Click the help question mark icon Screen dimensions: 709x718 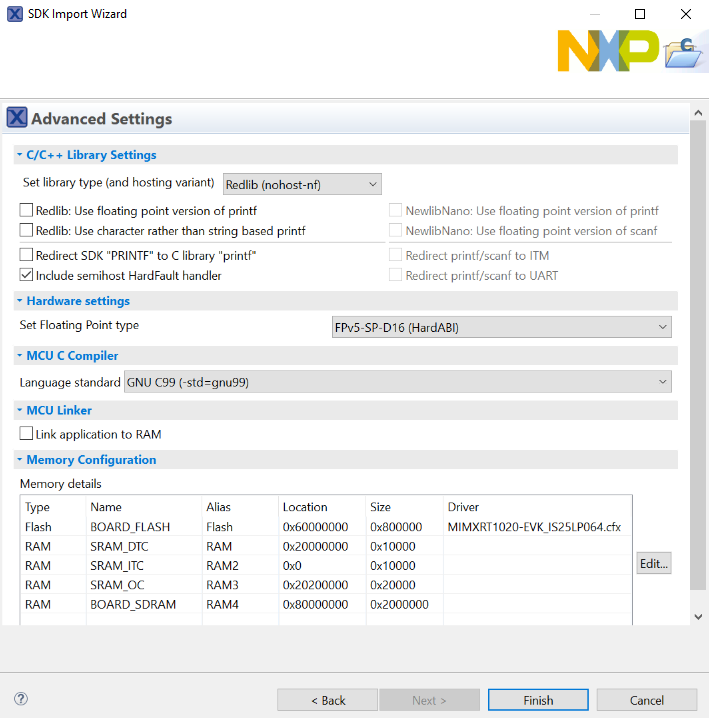click(21, 700)
